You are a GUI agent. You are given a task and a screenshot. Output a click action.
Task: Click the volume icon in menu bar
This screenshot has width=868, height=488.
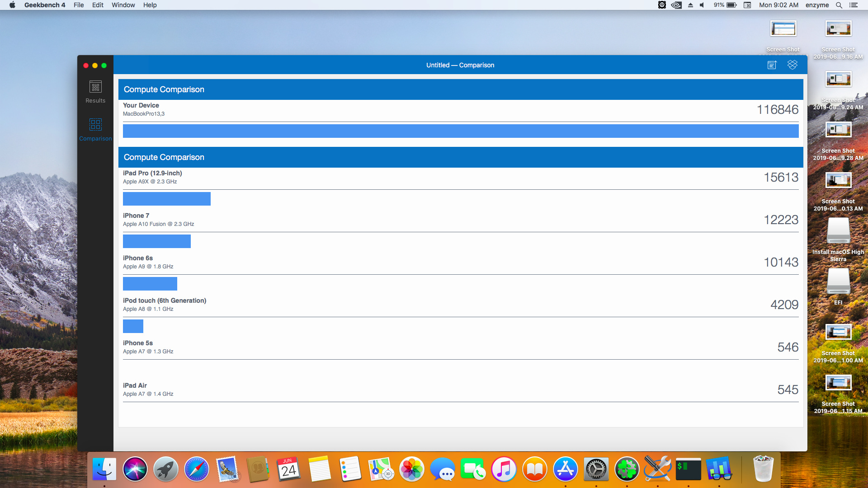(702, 5)
